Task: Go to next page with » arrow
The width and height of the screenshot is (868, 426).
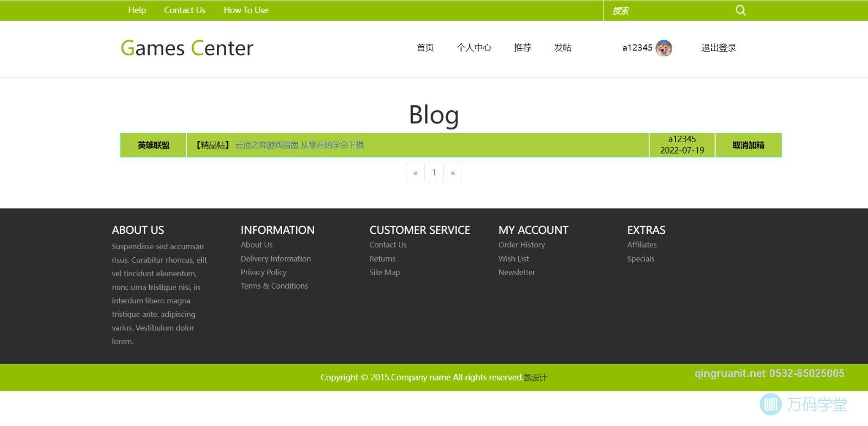Action: pyautogui.click(x=452, y=173)
